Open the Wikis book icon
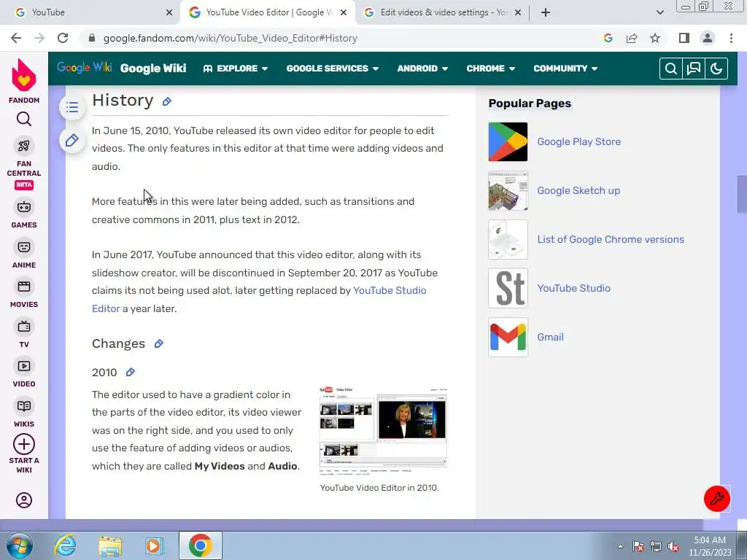 [x=24, y=406]
